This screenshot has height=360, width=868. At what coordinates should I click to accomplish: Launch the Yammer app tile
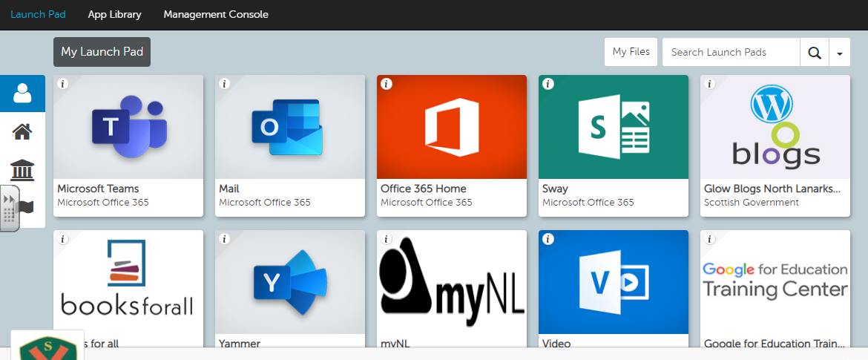coord(290,283)
